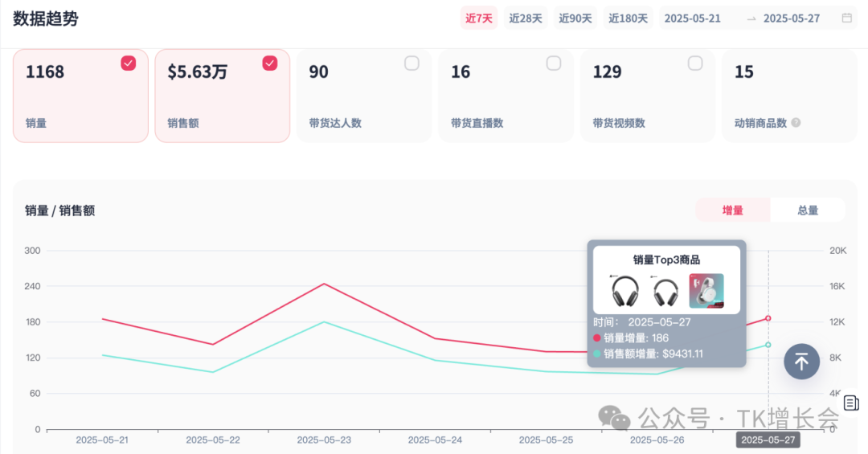Screen dimensions: 868x454
Task: Click the first black headphone product thumbnail
Action: coord(624,291)
